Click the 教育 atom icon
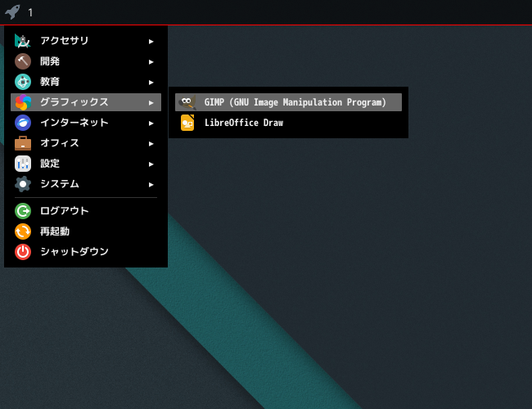 pos(23,82)
